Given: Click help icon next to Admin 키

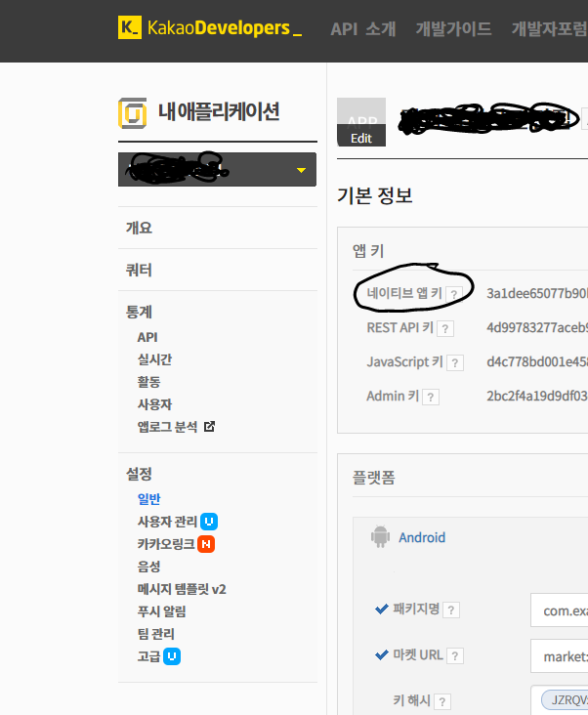Looking at the screenshot, I should click(x=431, y=398).
